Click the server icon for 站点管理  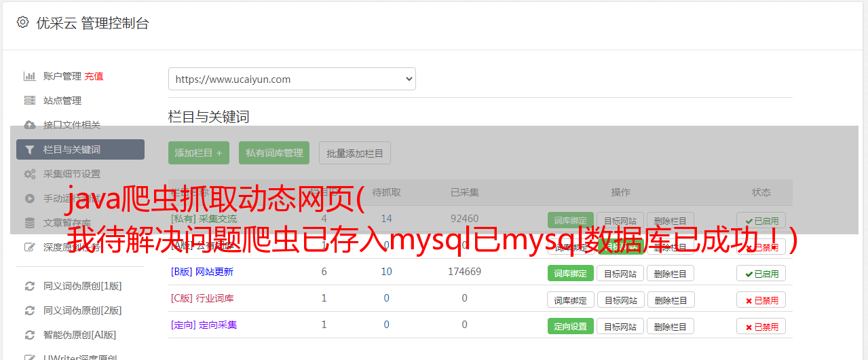29,101
